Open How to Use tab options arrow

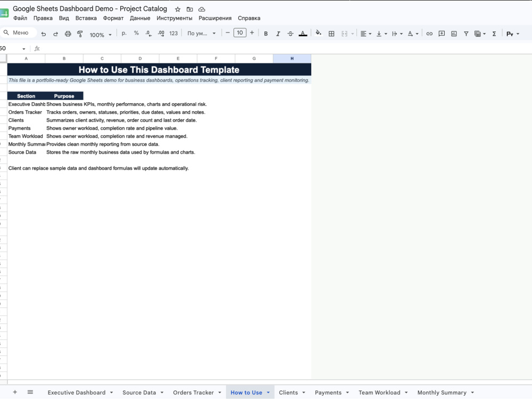coord(268,393)
